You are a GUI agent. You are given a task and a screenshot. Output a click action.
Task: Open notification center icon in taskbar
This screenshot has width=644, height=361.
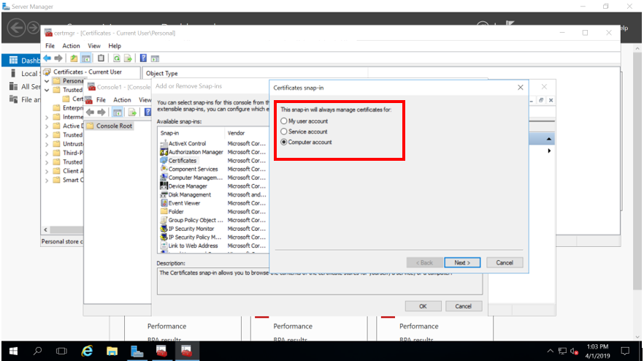point(625,351)
